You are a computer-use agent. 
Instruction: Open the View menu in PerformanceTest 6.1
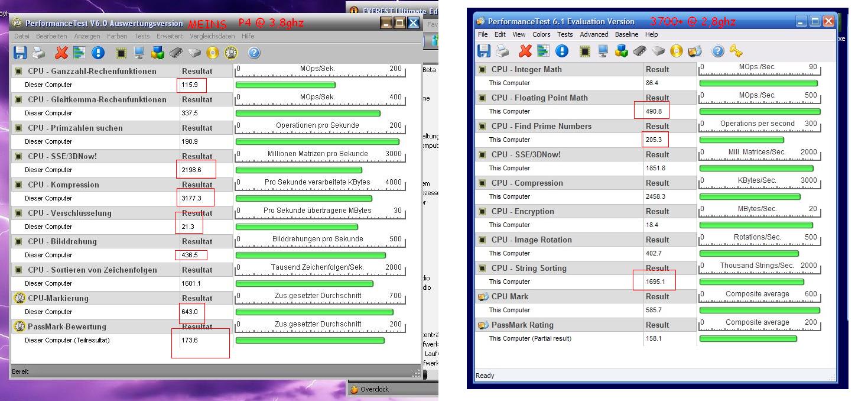point(519,34)
